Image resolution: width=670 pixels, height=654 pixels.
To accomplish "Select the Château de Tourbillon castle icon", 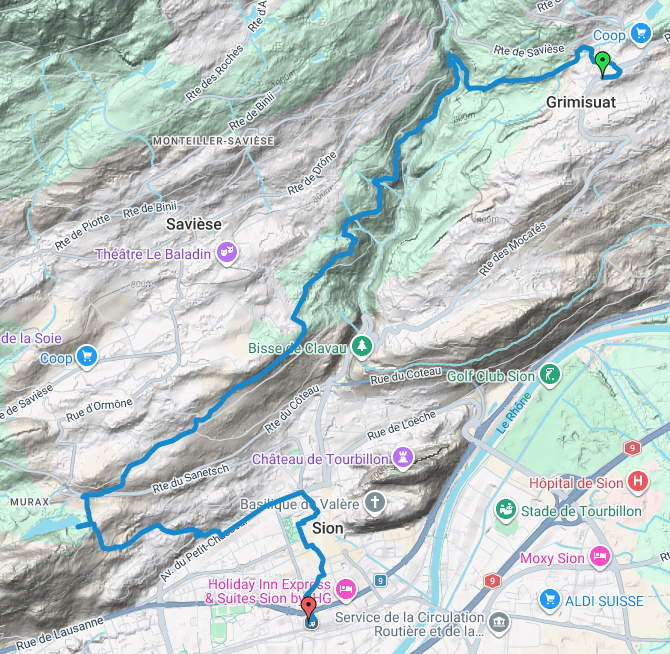I will (403, 458).
